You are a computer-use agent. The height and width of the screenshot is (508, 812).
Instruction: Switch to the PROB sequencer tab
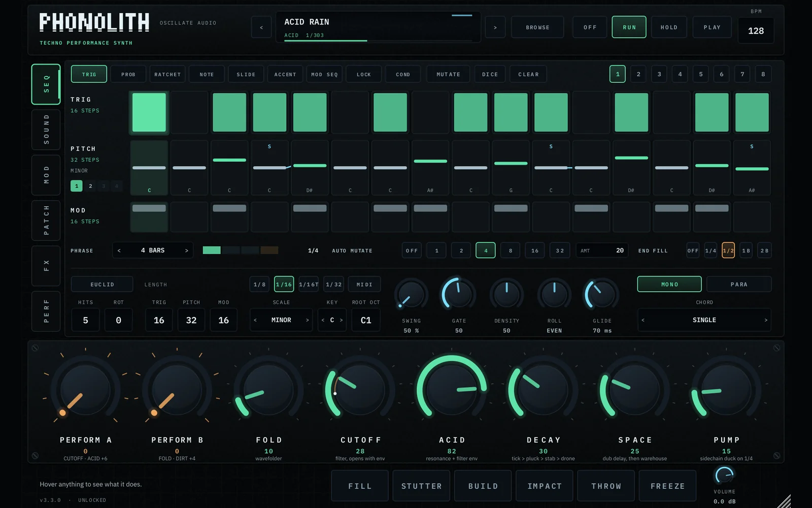128,74
